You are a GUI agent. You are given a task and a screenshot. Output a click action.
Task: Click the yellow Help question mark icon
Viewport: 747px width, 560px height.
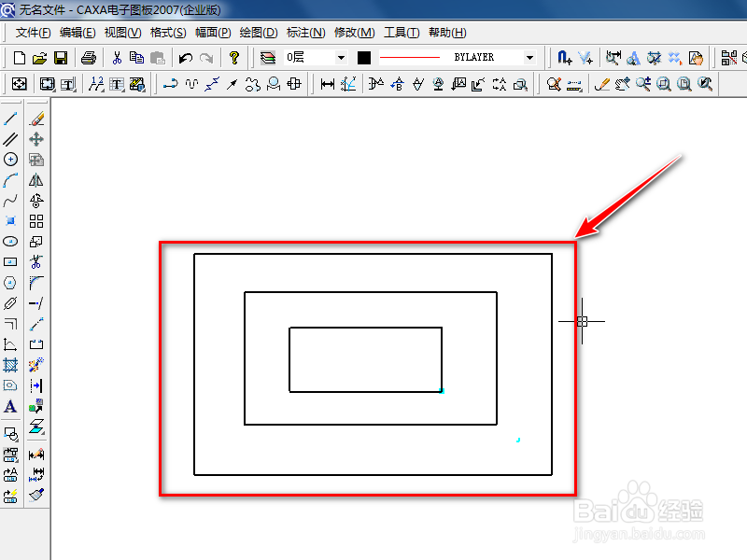[234, 58]
